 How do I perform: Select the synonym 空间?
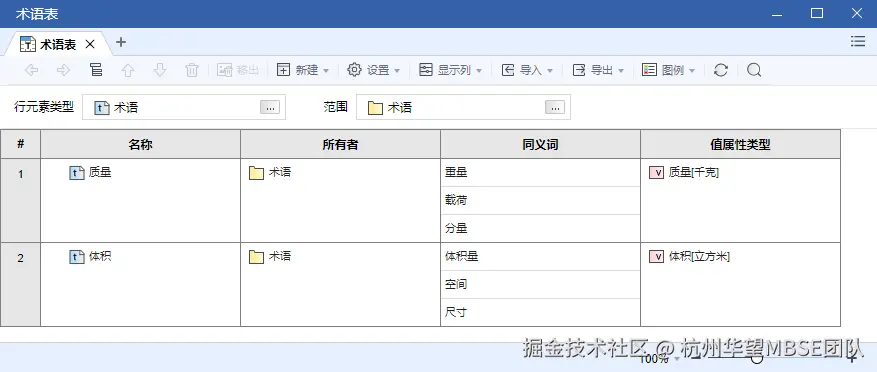pos(540,284)
